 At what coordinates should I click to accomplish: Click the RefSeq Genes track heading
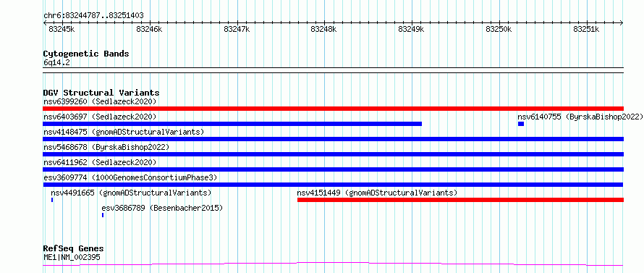tap(74, 249)
